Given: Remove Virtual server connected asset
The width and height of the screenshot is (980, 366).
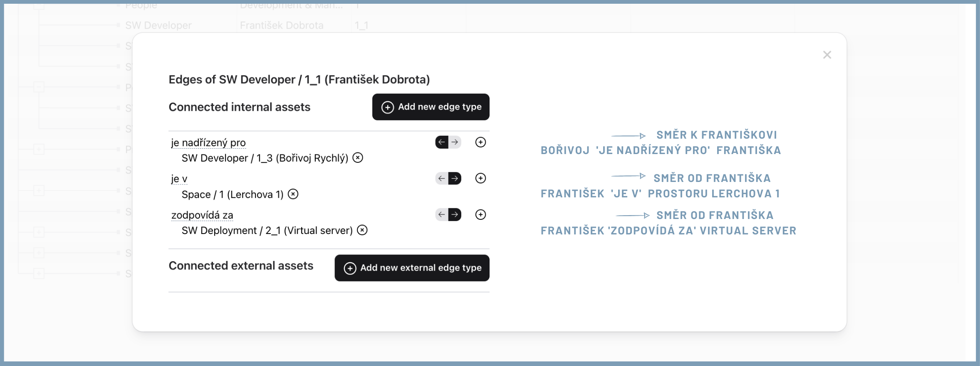Looking at the screenshot, I should pyautogui.click(x=362, y=230).
